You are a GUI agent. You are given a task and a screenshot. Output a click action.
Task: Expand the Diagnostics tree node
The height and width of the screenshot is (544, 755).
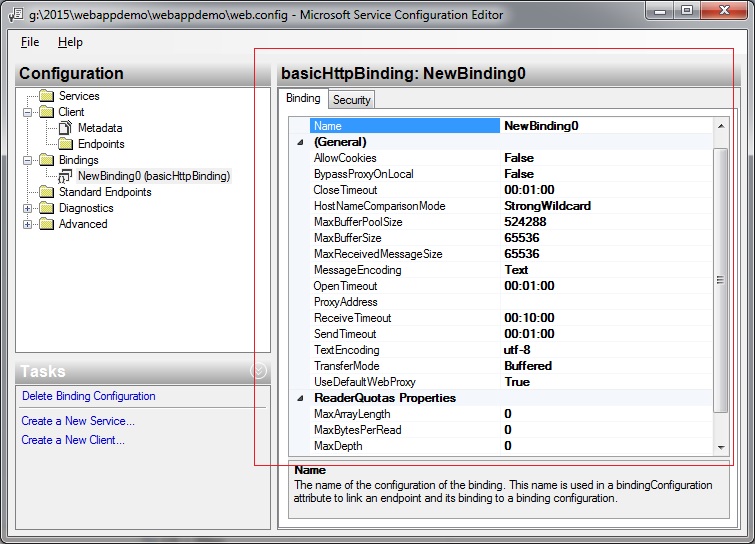pos(28,208)
